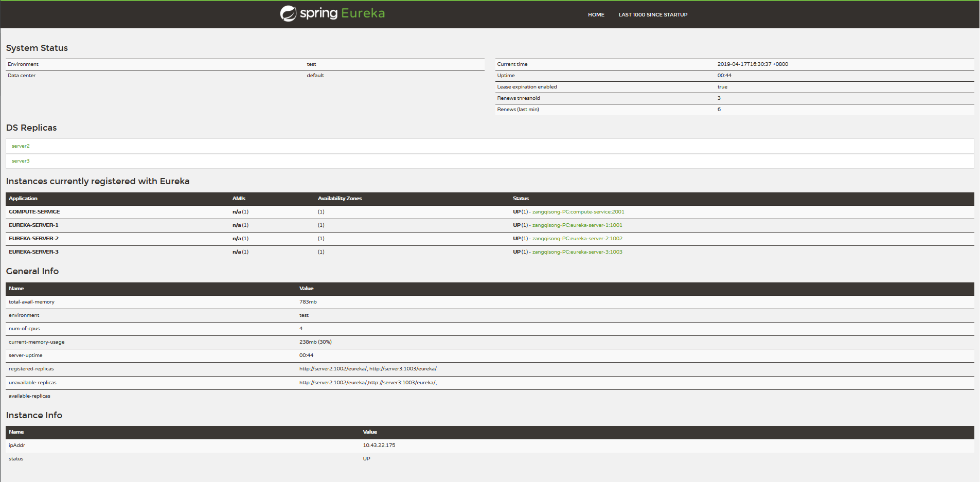Click the System Status heading
980x482 pixels.
click(37, 48)
